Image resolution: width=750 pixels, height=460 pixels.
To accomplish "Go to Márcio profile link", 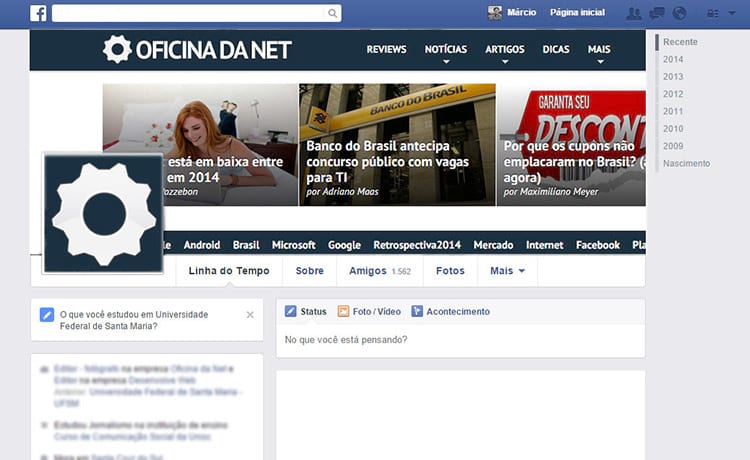I will 521,12.
